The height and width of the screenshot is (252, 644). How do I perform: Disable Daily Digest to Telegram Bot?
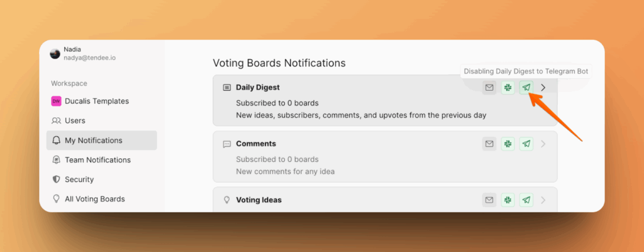526,88
